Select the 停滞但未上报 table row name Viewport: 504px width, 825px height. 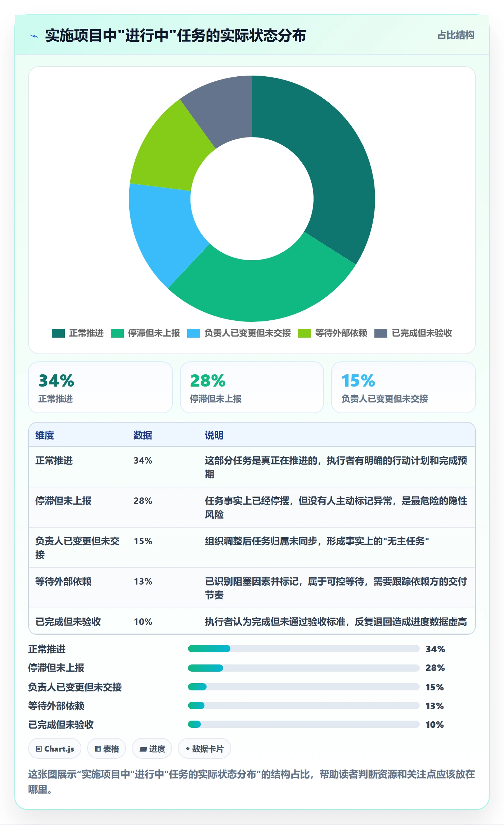pos(63,501)
